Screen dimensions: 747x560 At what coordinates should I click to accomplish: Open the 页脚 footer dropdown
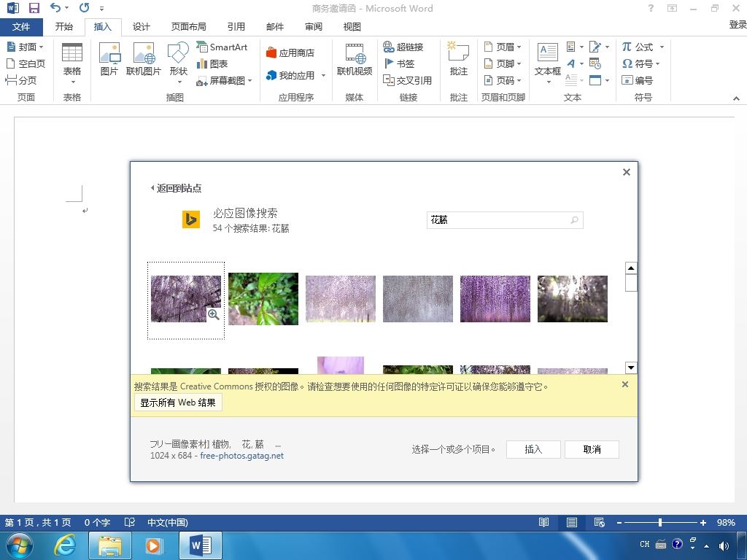point(503,63)
